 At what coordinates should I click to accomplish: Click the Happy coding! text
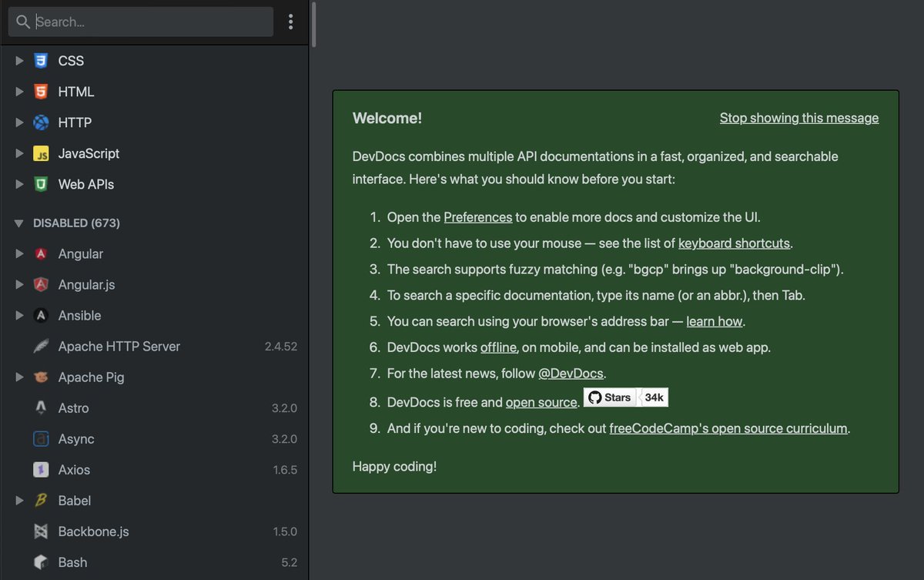tap(394, 466)
